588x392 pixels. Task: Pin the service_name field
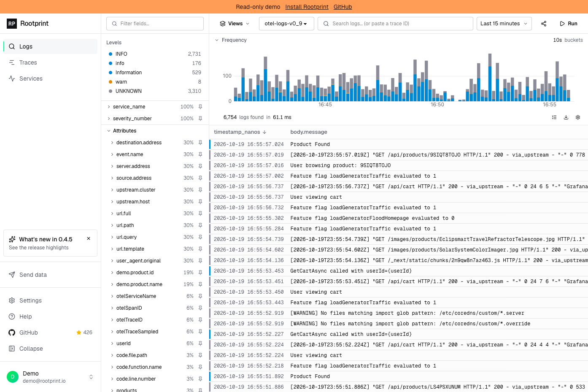[x=200, y=107]
